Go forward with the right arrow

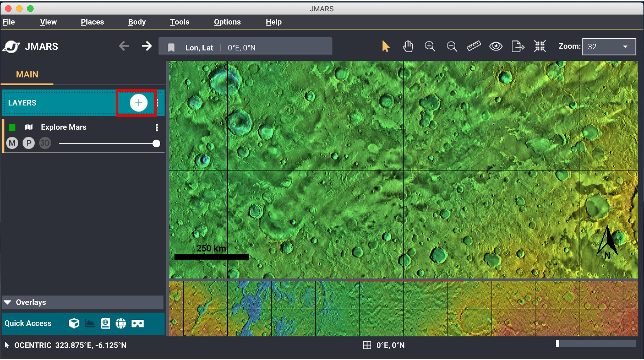click(147, 46)
